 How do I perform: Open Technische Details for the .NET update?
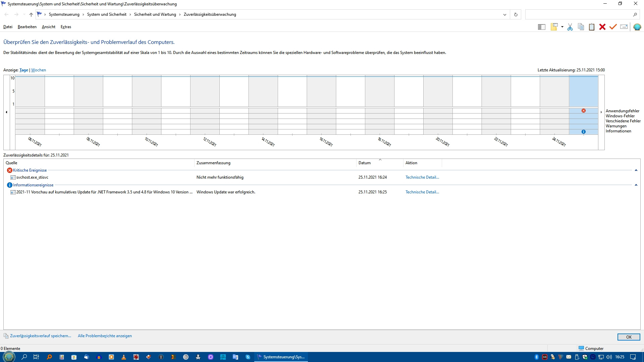point(422,192)
